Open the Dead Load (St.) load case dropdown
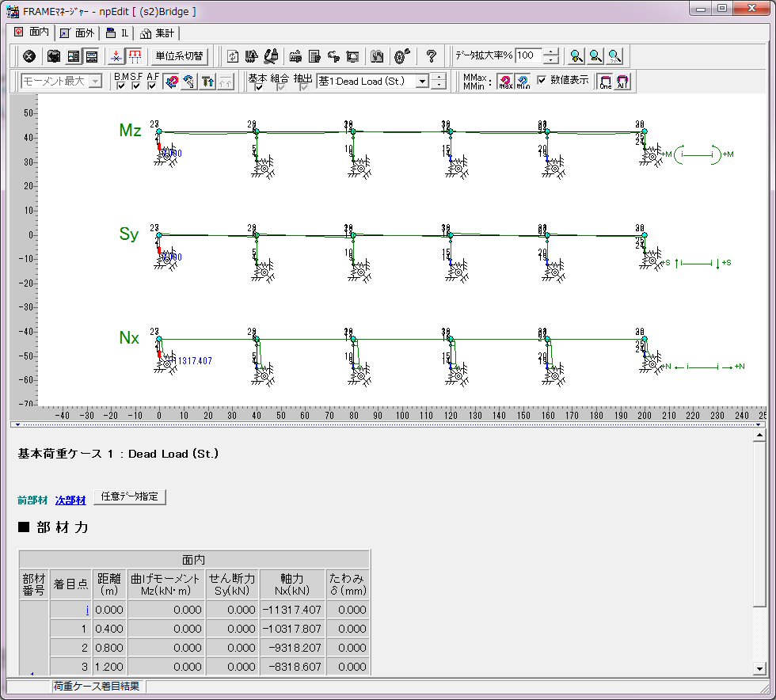This screenshot has width=776, height=700. click(422, 81)
